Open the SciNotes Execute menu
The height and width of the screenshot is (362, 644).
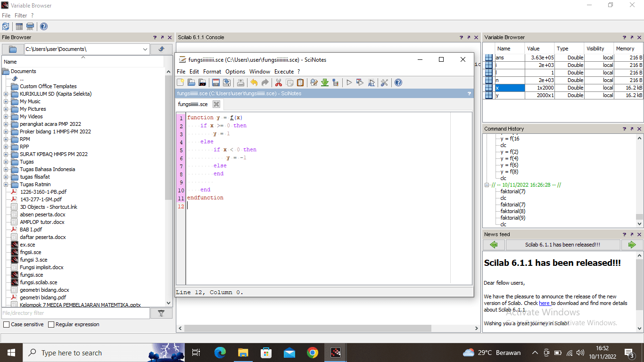(x=284, y=72)
